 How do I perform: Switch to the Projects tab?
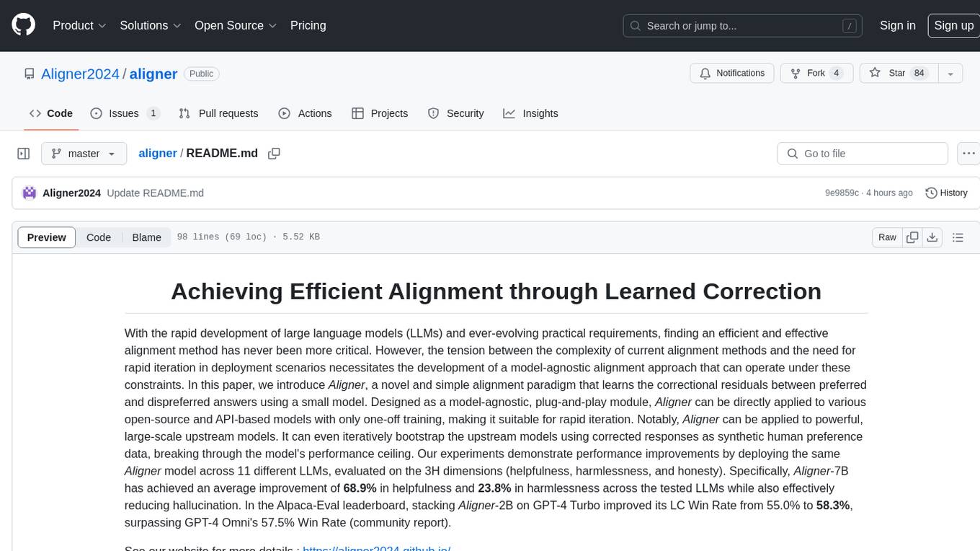tap(380, 113)
